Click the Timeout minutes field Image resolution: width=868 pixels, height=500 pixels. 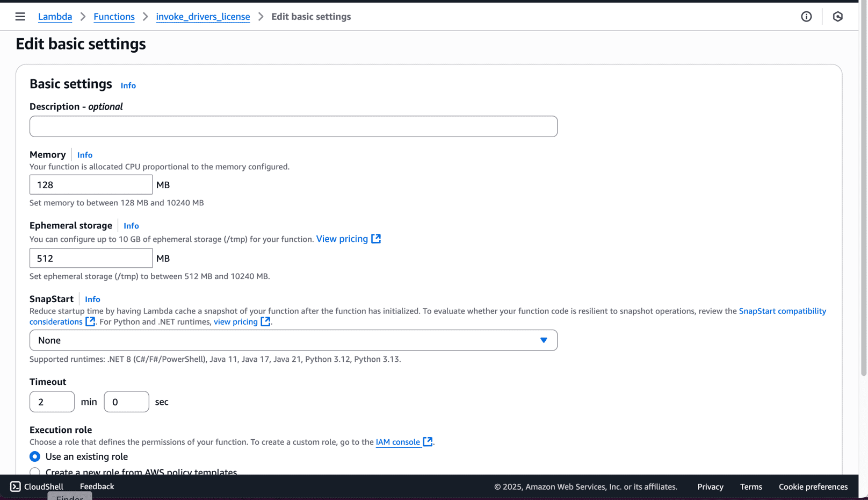pyautogui.click(x=52, y=402)
